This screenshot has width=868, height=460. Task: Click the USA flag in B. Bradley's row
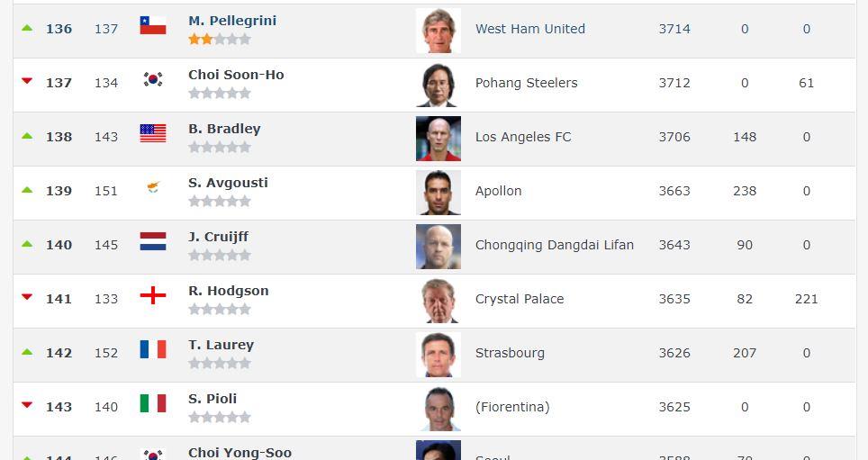pyautogui.click(x=153, y=133)
